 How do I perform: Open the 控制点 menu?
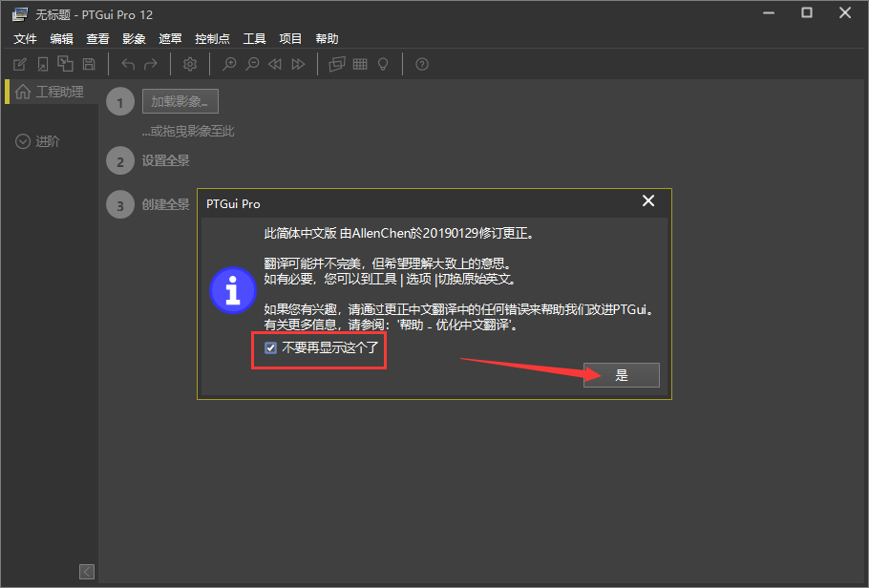pos(212,38)
